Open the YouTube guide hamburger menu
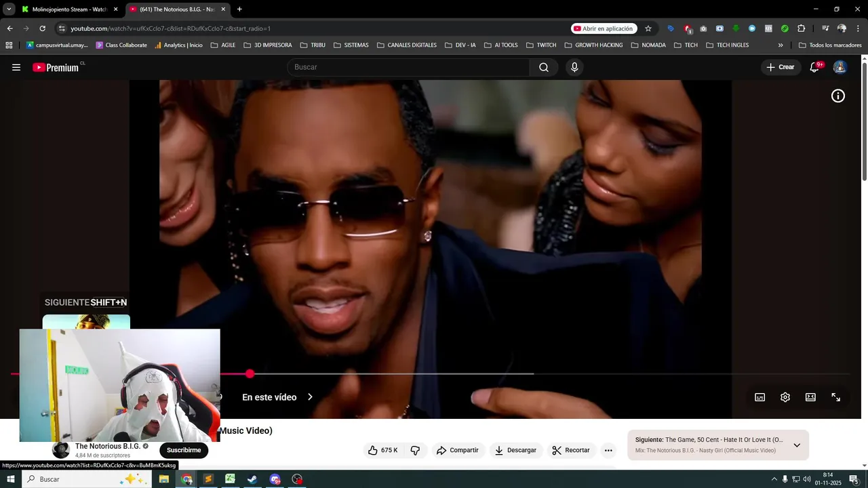Viewport: 868px width, 488px height. point(16,67)
